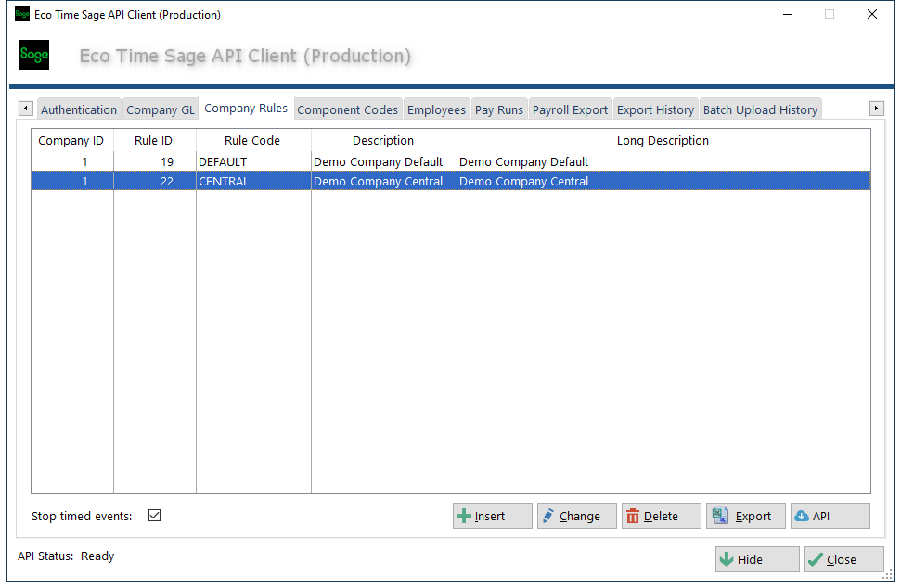
Task: Click the green plus Insert icon
Action: coord(464,517)
